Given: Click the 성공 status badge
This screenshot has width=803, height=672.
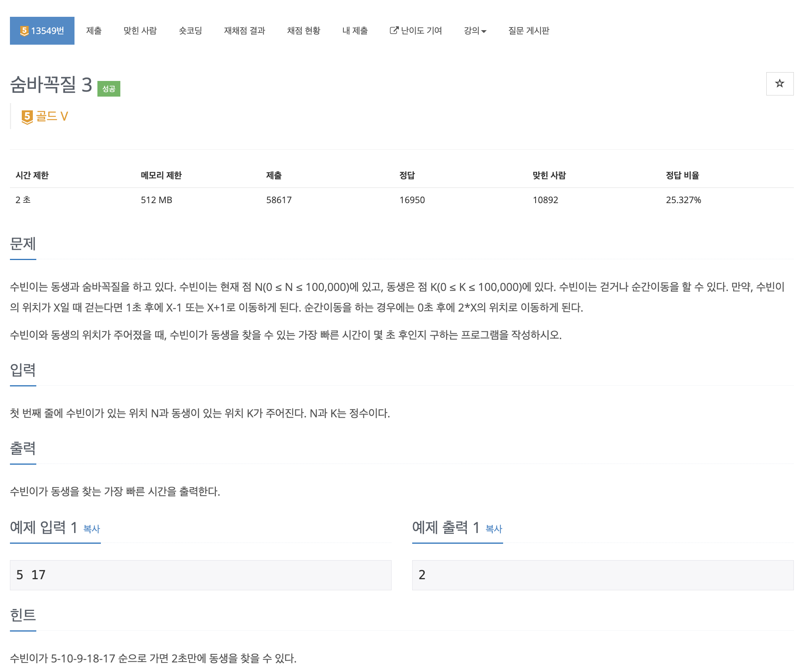Looking at the screenshot, I should 109,88.
